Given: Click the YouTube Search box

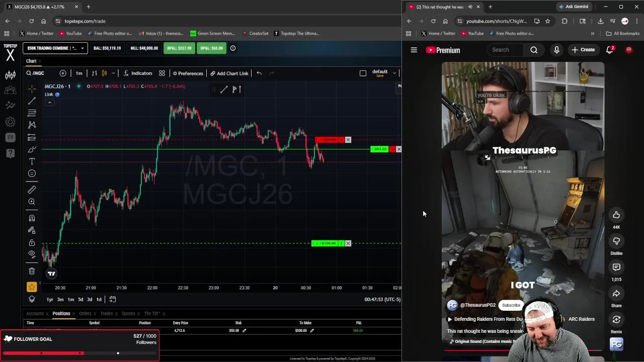Looking at the screenshot, I should [506, 50].
